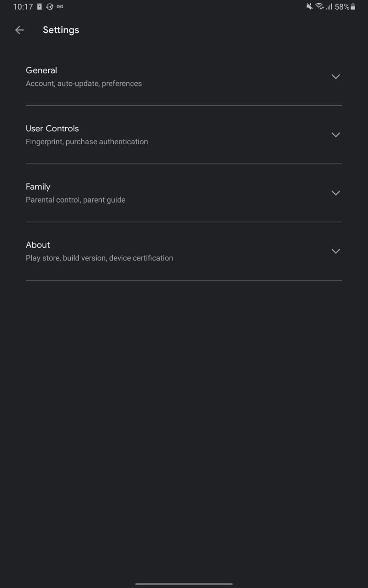368x588 pixels.
Task: Tap the battery icon in status bar
Action: pos(353,6)
